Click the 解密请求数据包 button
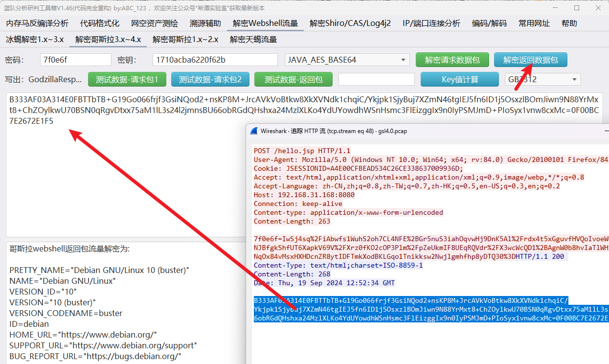Viewport: 609px width, 364px height. tap(452, 60)
